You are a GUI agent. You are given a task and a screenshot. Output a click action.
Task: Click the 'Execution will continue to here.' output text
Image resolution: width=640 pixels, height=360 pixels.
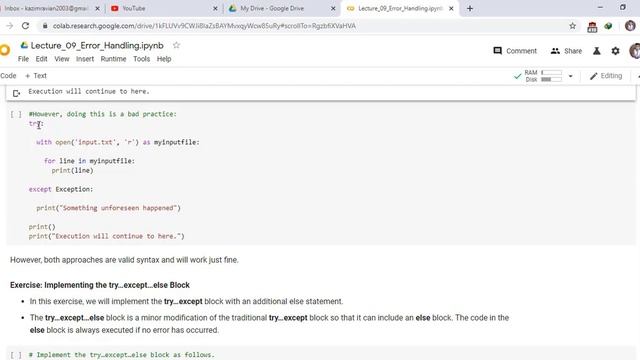click(x=89, y=91)
